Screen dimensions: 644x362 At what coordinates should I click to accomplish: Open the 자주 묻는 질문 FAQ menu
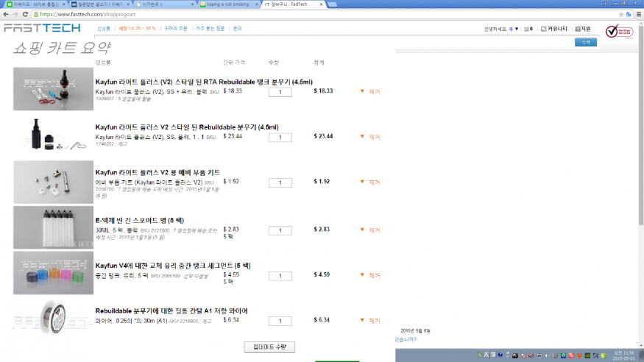(x=210, y=29)
